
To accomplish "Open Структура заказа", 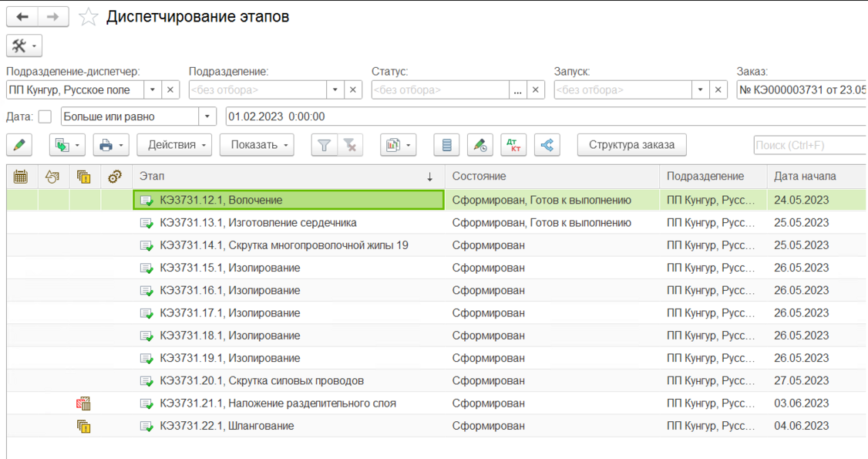I will [x=631, y=145].
